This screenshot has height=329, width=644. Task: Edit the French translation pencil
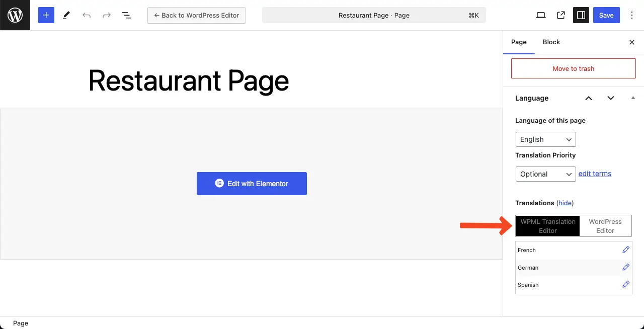coord(626,250)
